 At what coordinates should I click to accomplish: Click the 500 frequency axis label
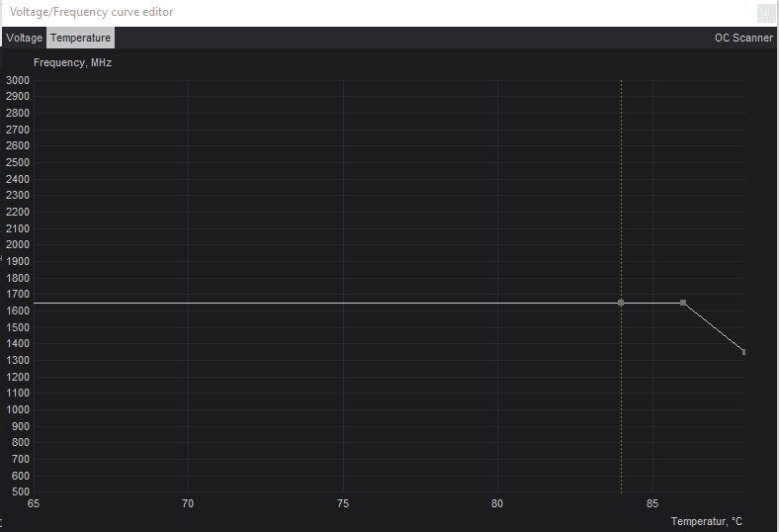point(21,491)
